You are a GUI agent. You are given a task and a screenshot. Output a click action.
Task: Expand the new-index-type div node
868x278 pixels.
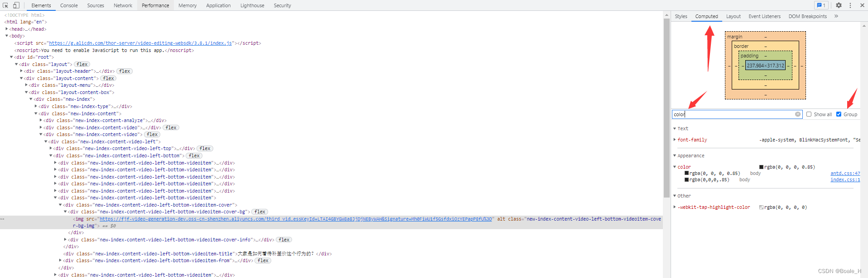point(36,106)
